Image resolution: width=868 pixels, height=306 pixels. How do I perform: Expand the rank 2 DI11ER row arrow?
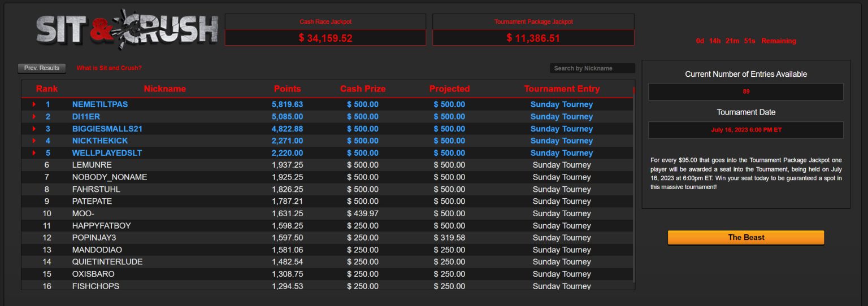(x=34, y=117)
